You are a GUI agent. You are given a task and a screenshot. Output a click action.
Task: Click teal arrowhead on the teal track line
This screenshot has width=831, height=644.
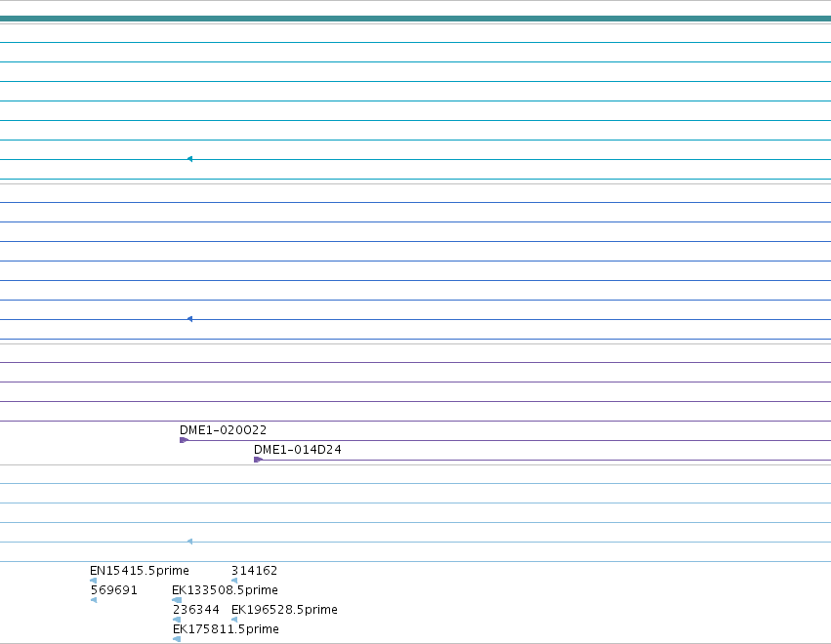(189, 159)
